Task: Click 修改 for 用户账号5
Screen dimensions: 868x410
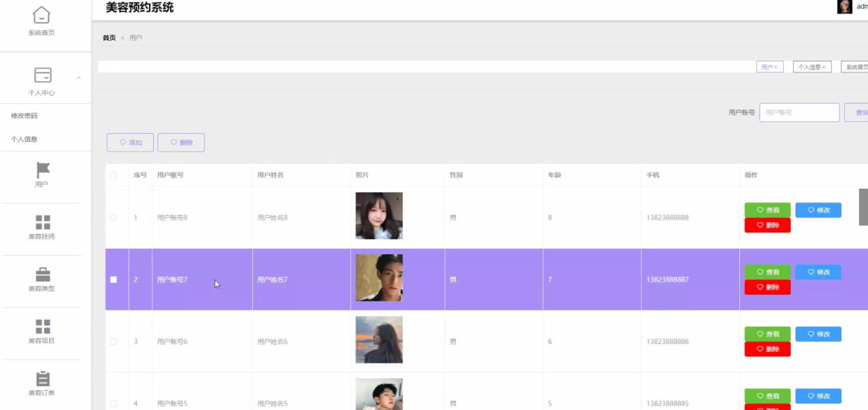Action: point(818,396)
